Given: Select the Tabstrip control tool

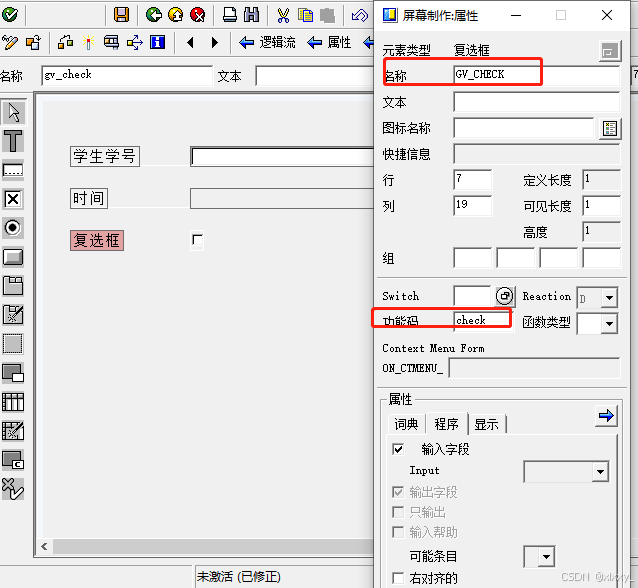Looking at the screenshot, I should coord(13,286).
